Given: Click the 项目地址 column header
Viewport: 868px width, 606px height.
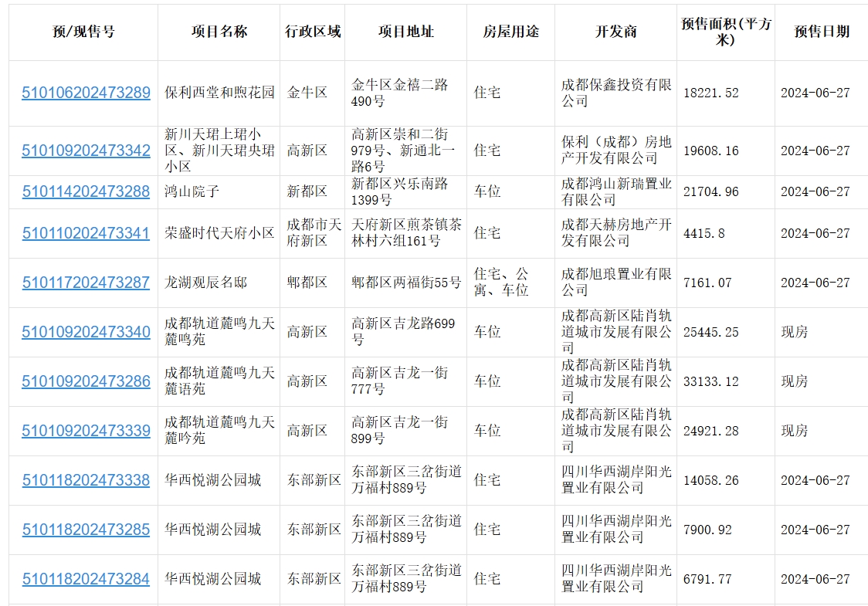Looking at the screenshot, I should coord(405,32).
